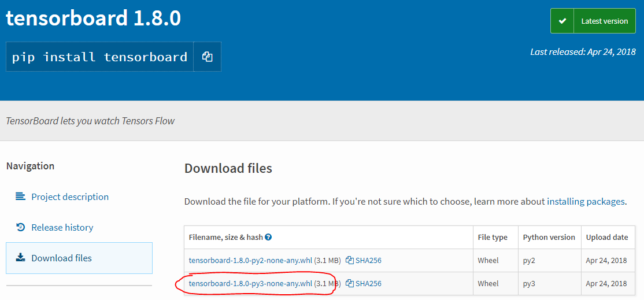Copy SHA256 hash icon for py2 wheel

click(350, 260)
